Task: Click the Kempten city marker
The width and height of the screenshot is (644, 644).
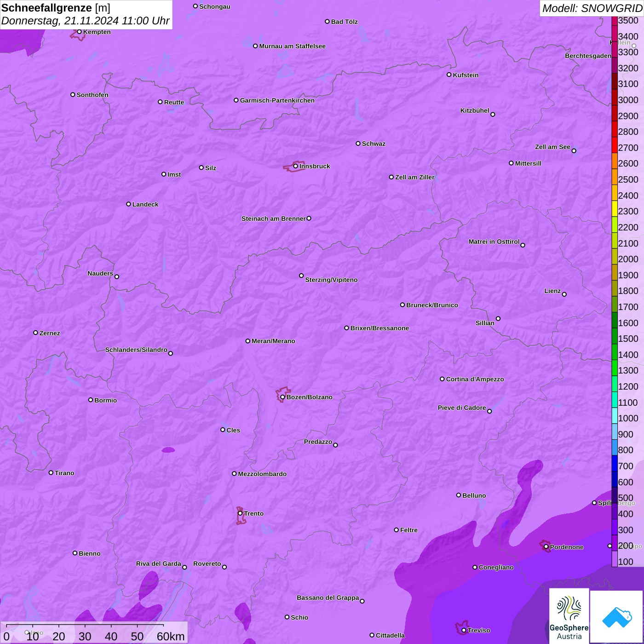Action: click(80, 32)
